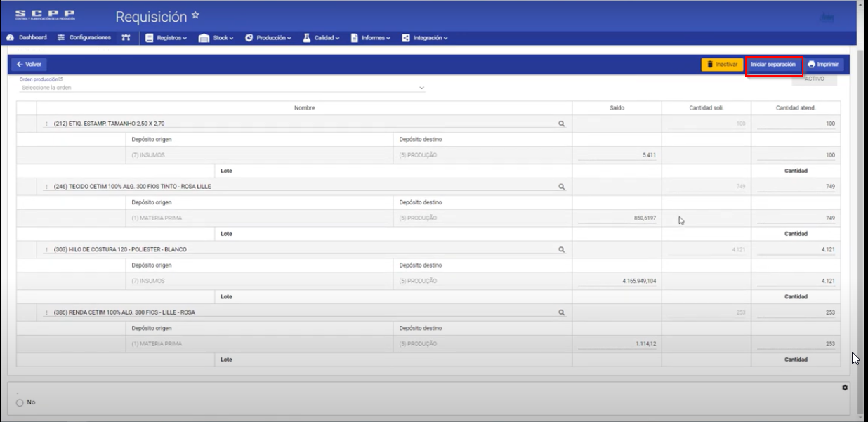Click search icon for RENDA CETIM row

561,312
